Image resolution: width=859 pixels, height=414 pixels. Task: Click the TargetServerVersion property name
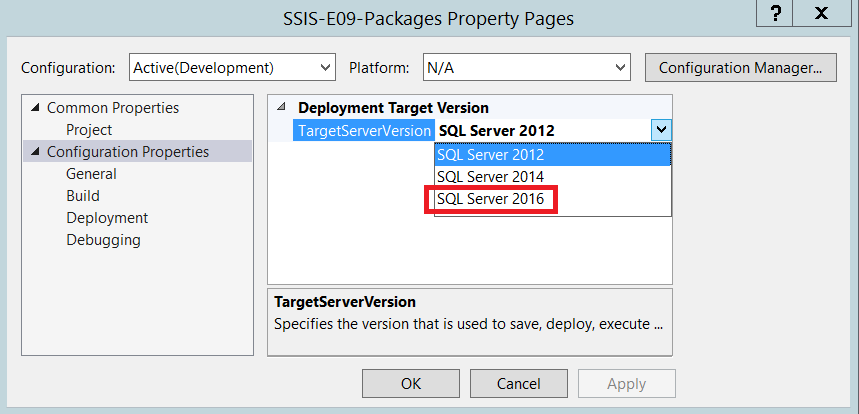[364, 130]
